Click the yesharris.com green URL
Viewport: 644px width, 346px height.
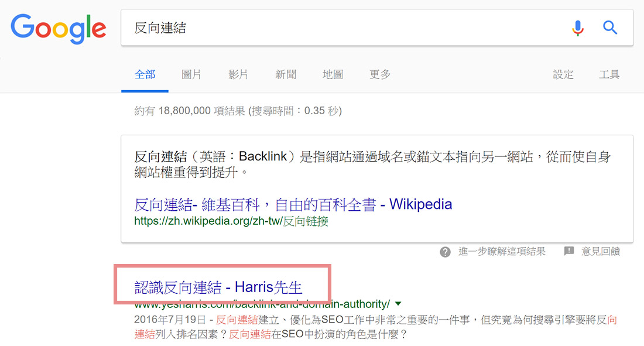pos(262,304)
